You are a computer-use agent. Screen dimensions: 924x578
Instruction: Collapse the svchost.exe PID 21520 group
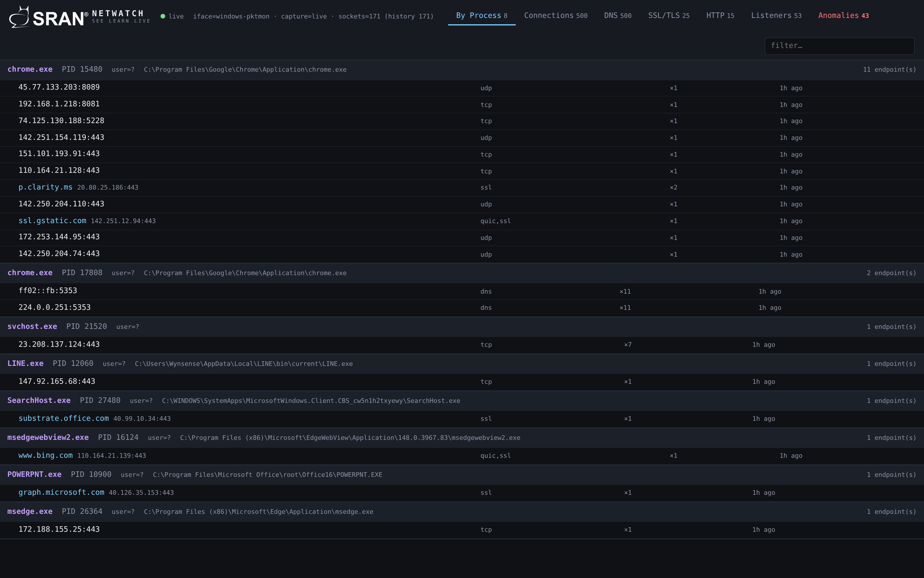(x=462, y=327)
